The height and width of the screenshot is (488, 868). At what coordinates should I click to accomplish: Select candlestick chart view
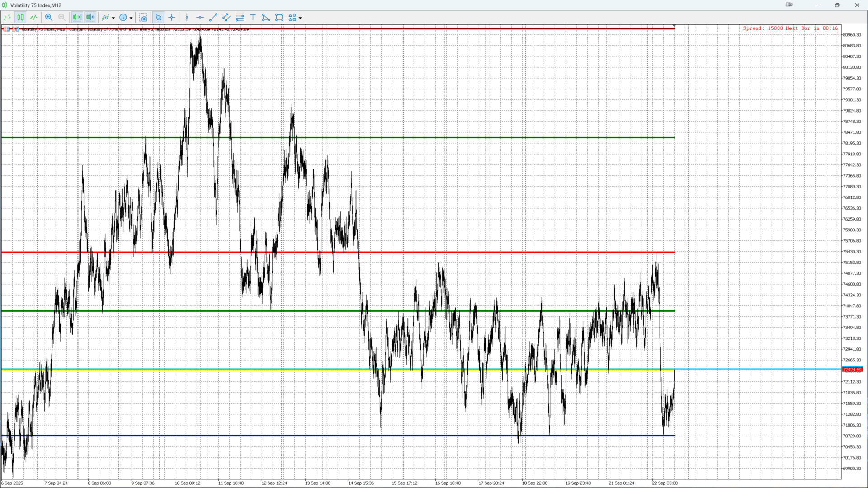pos(20,18)
